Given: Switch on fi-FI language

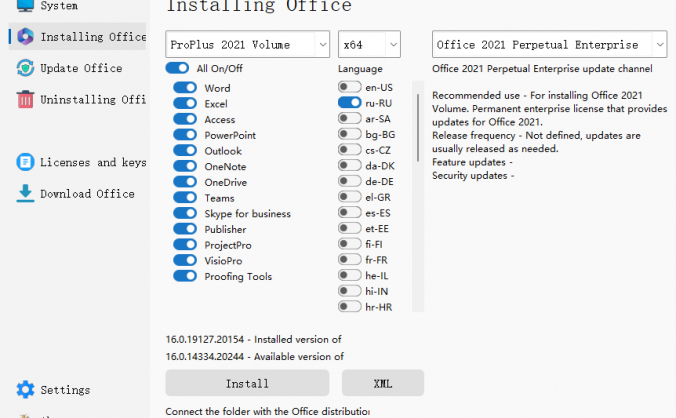Looking at the screenshot, I should (350, 244).
